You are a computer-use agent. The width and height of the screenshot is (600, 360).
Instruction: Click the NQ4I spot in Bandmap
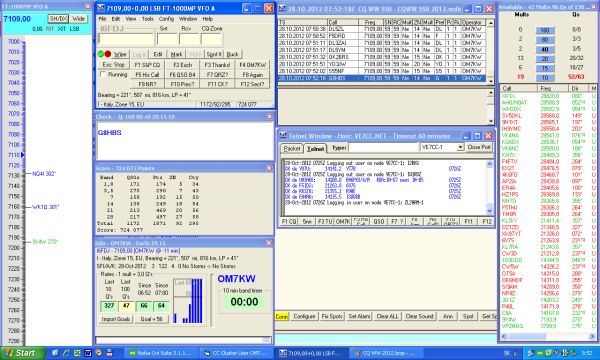[44, 174]
